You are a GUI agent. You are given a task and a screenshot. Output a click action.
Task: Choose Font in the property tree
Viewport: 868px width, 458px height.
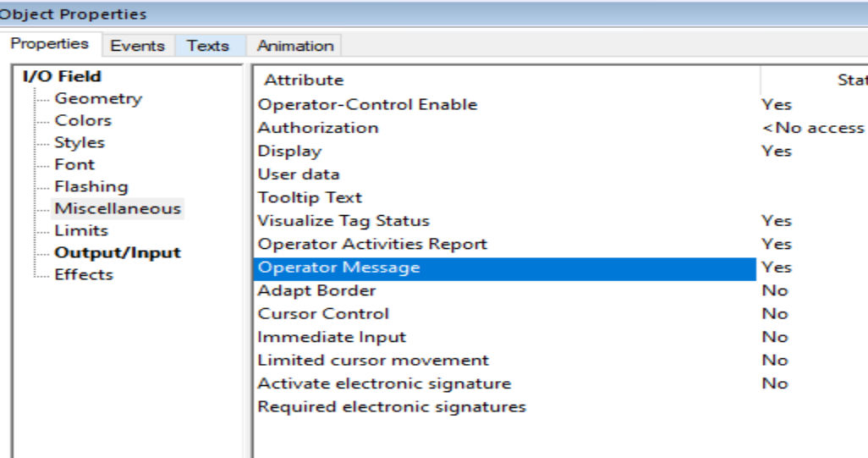pyautogui.click(x=74, y=164)
